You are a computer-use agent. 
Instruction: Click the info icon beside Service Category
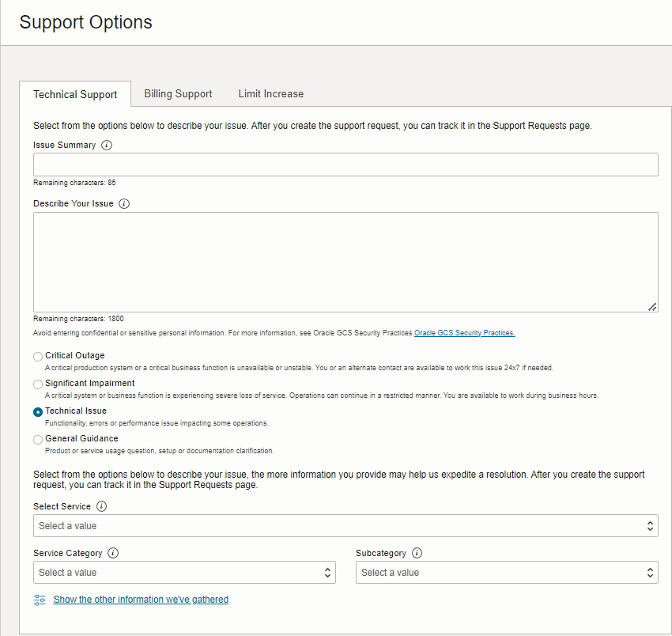click(113, 554)
